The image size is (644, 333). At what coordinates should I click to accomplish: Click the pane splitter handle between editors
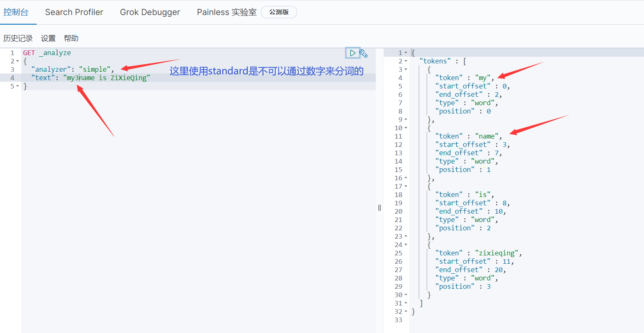coord(380,207)
